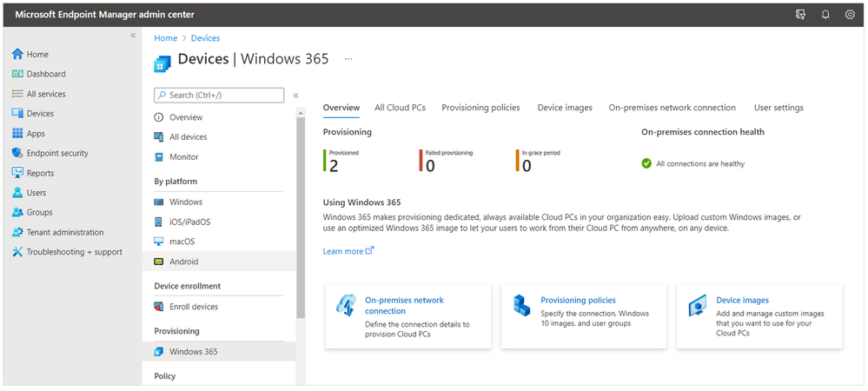Click the On-premises network connection cloud icon
This screenshot has width=868, height=391.
347,305
